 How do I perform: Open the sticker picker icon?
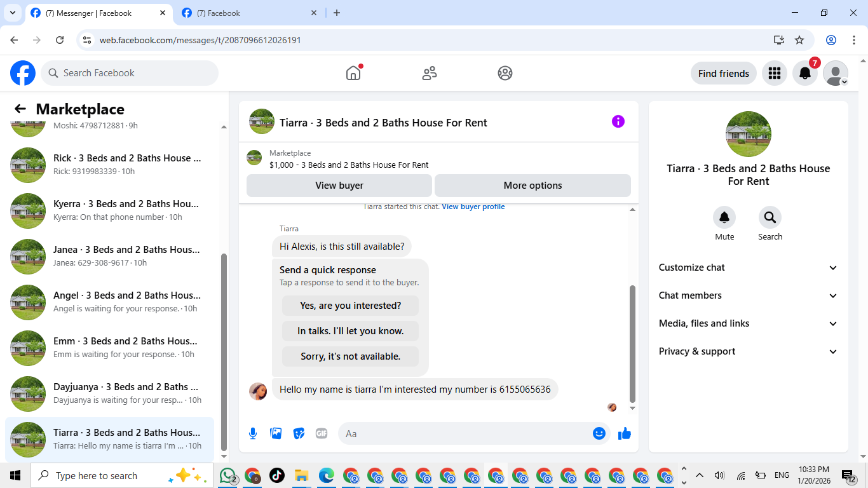[299, 433]
